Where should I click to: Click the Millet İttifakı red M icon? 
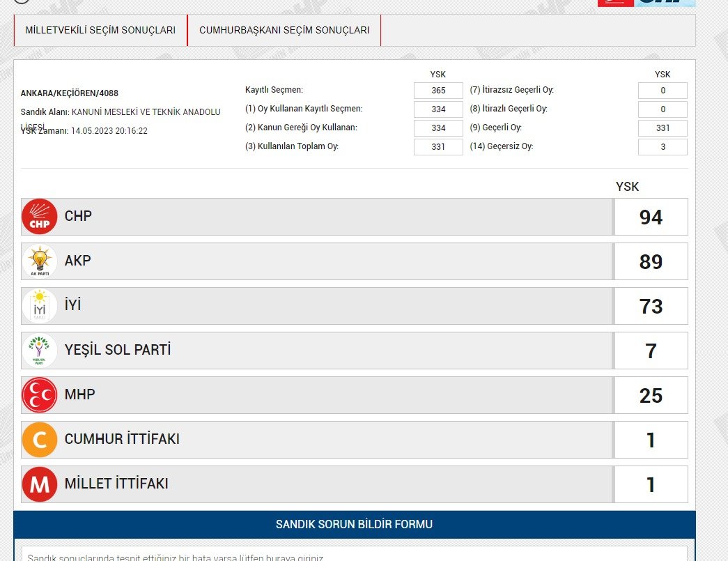[x=40, y=484]
